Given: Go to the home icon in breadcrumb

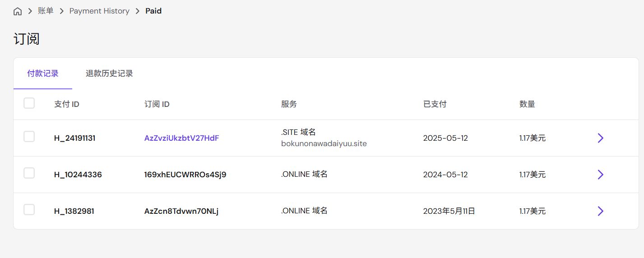Looking at the screenshot, I should pyautogui.click(x=18, y=11).
